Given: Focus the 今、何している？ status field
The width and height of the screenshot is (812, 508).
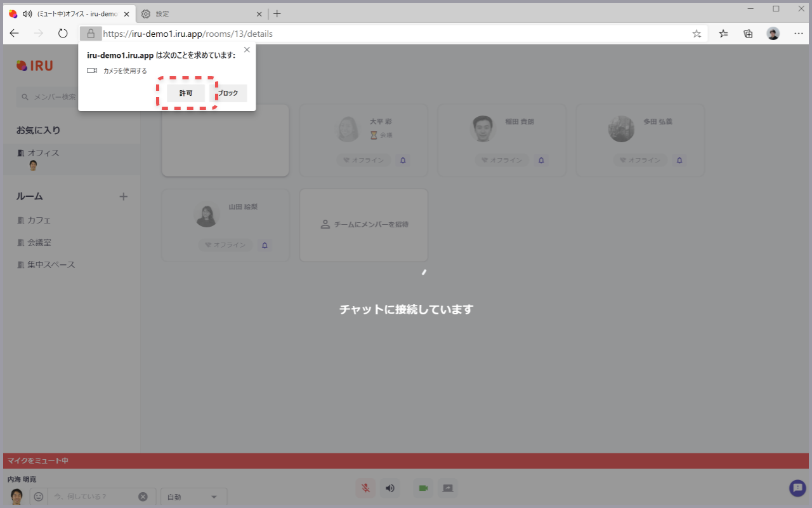Looking at the screenshot, I should pyautogui.click(x=93, y=497).
